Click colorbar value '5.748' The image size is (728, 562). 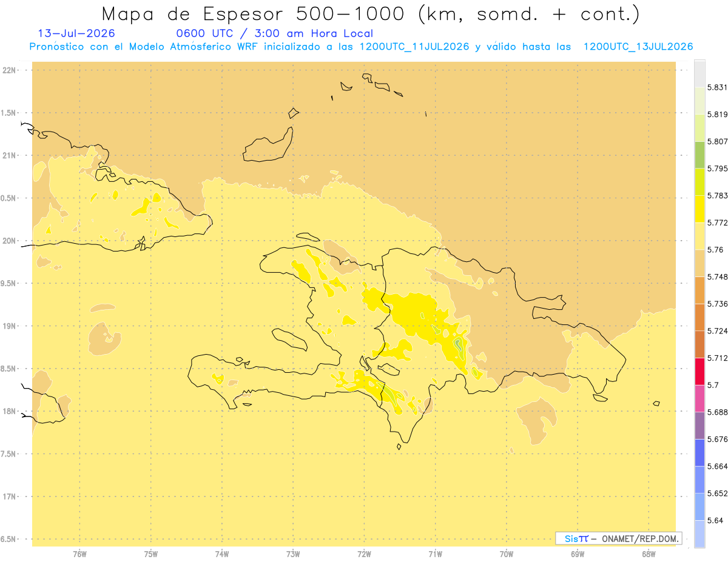coord(717,276)
